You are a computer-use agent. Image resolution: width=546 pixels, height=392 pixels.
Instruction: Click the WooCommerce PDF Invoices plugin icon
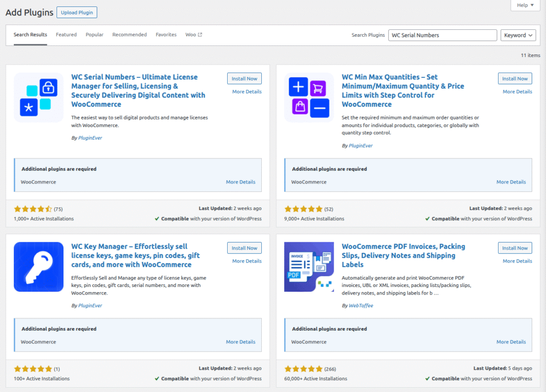click(309, 267)
